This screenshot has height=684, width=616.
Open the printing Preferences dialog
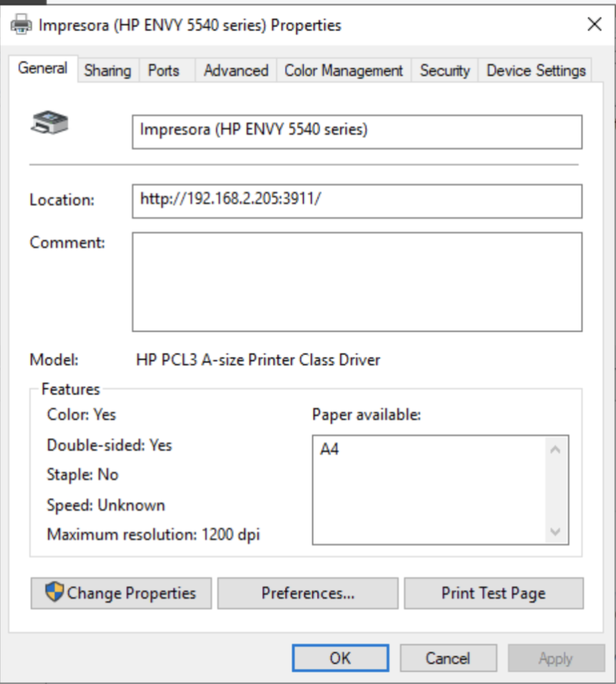[x=307, y=593]
